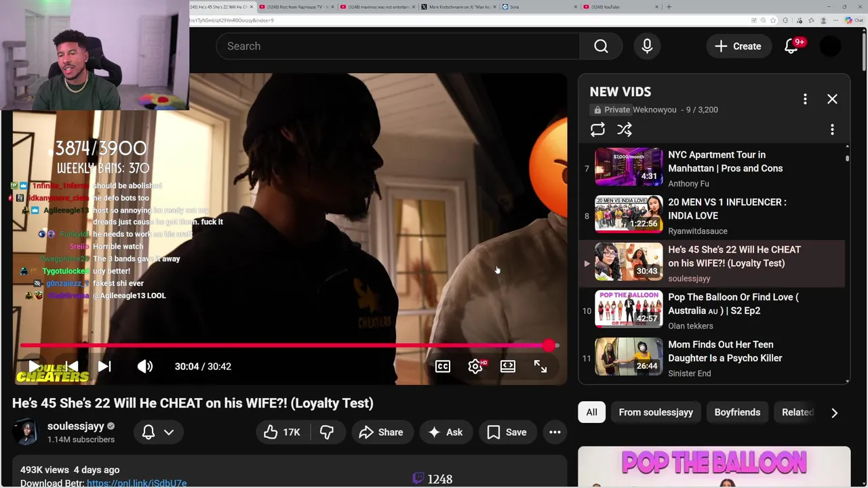
Task: Select the All filter chip
Action: tap(591, 412)
